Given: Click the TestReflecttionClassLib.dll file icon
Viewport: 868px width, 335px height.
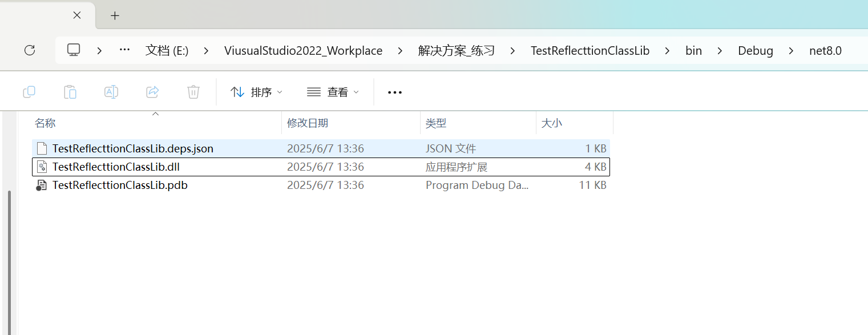Looking at the screenshot, I should tap(41, 167).
